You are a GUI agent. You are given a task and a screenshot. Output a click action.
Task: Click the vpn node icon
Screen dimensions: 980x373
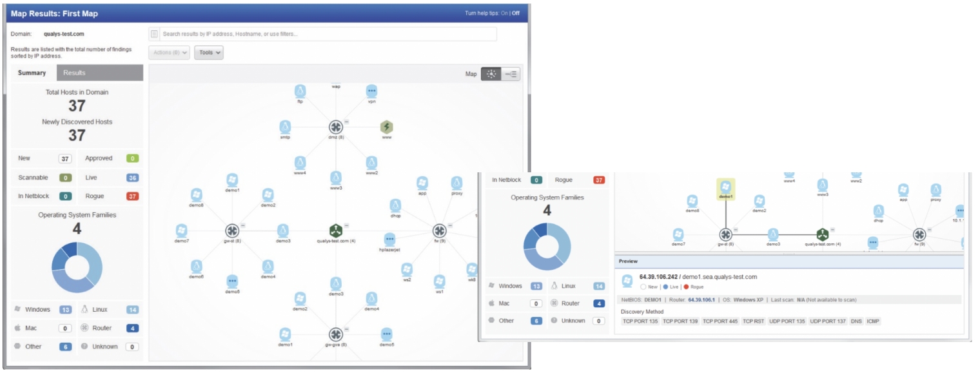tap(371, 91)
